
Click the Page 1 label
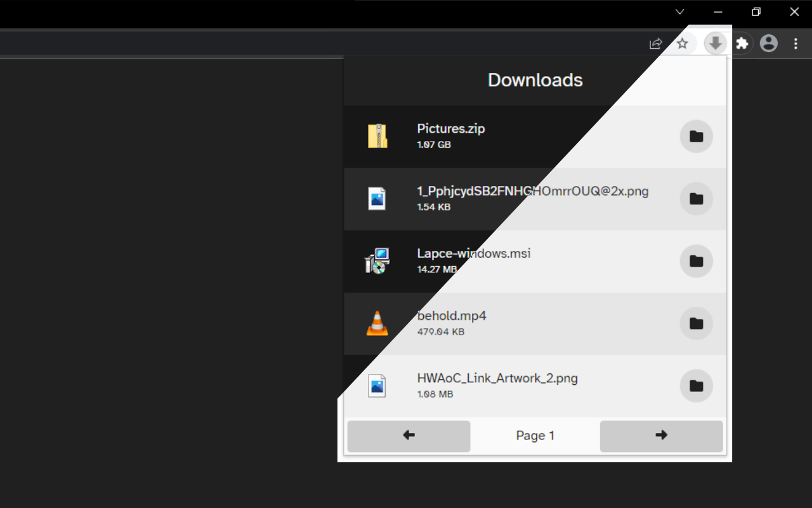535,436
